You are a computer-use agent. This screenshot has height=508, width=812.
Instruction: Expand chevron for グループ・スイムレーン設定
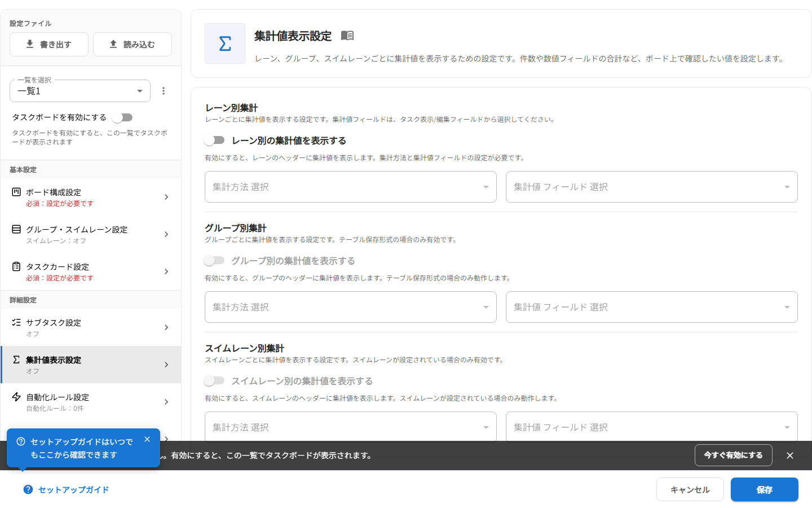(x=166, y=234)
